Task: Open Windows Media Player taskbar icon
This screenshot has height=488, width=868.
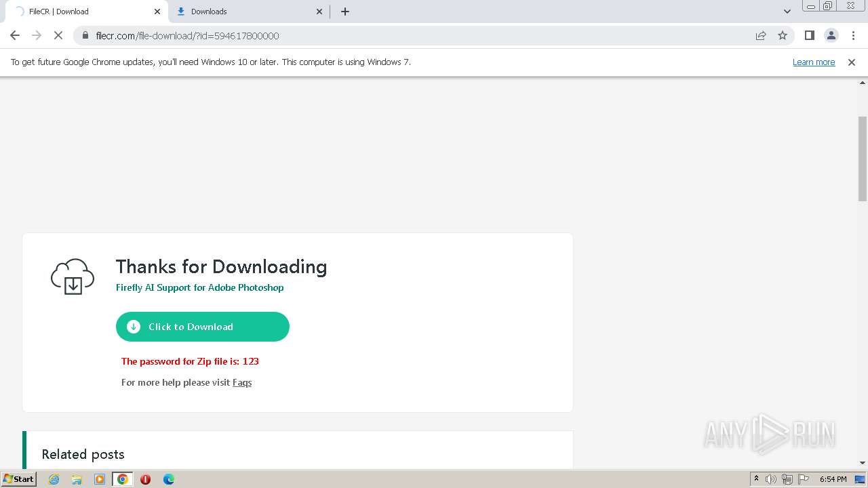Action: click(x=100, y=479)
